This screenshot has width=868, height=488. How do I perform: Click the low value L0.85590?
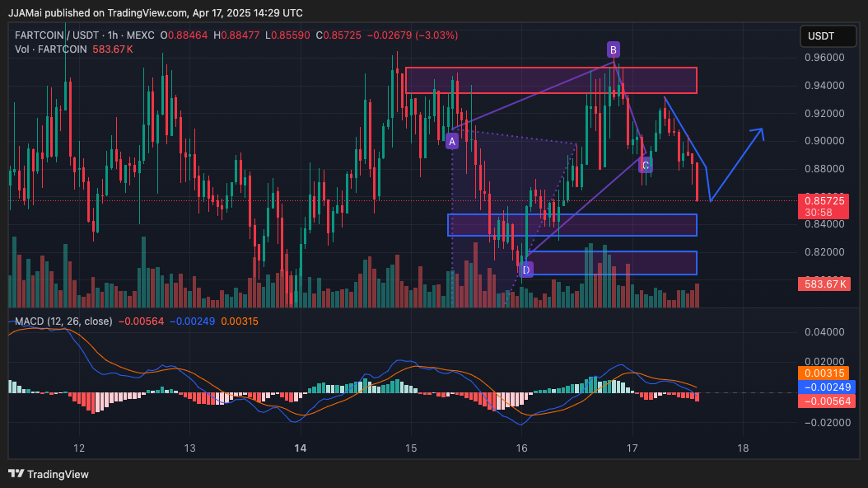coord(288,35)
